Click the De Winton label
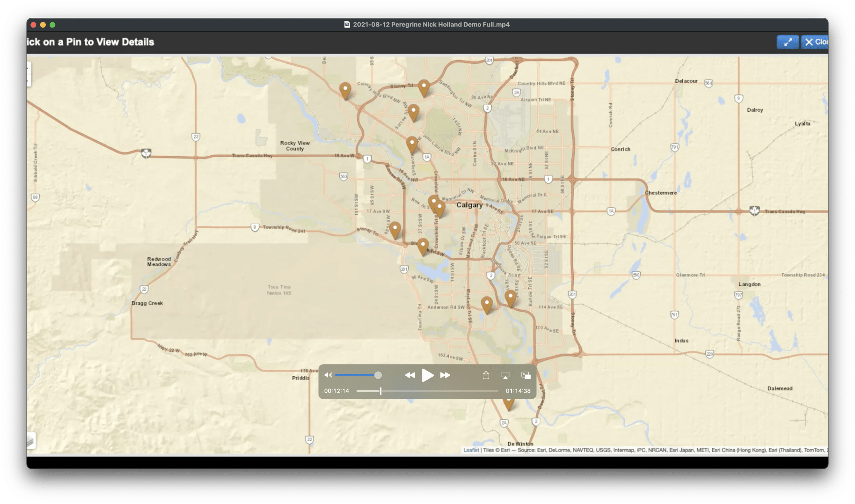Image resolution: width=855 pixels, height=504 pixels. 520,444
